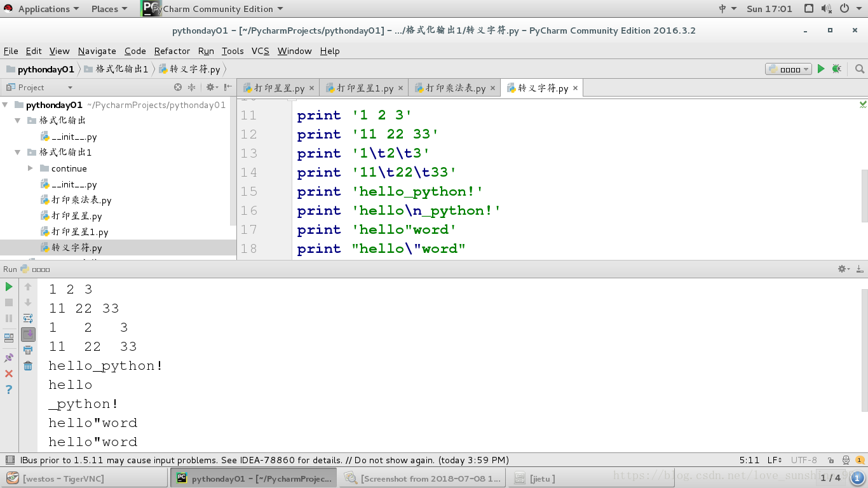The width and height of the screenshot is (868, 488).
Task: Open Run panel help question mark
Action: (9, 390)
